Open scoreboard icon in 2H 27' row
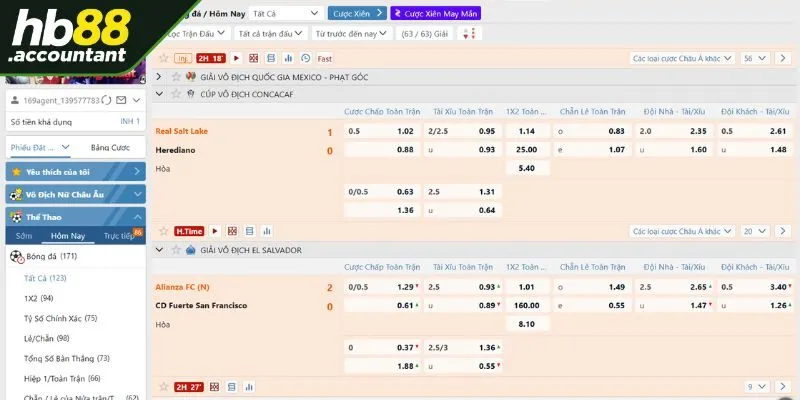Viewport: 800px width, 400px height. (232, 387)
